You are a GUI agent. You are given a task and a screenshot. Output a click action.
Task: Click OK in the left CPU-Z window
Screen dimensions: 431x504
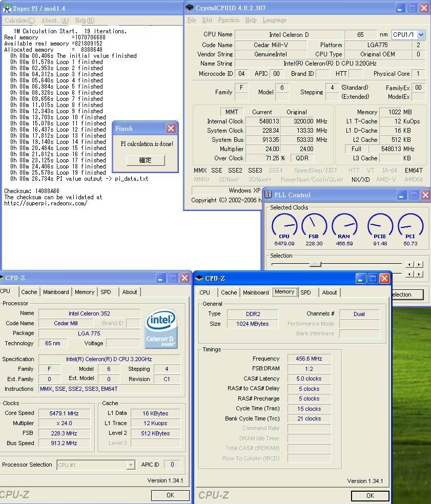(170, 495)
